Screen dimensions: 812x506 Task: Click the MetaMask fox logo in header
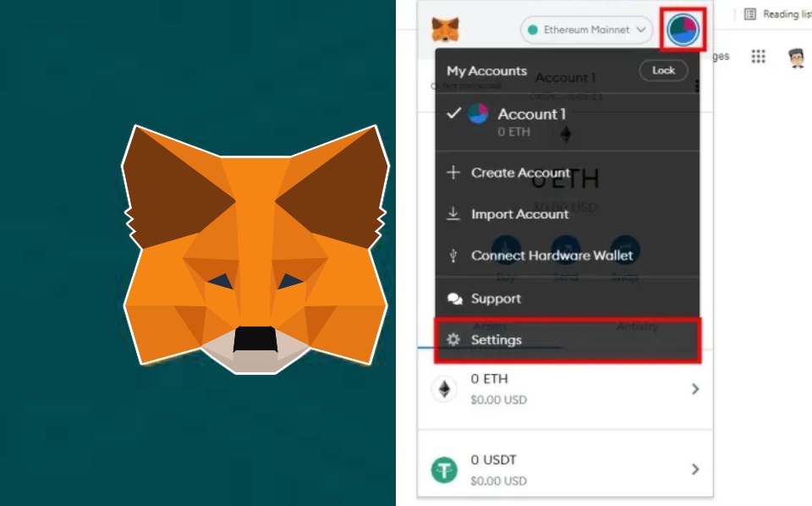(x=446, y=30)
